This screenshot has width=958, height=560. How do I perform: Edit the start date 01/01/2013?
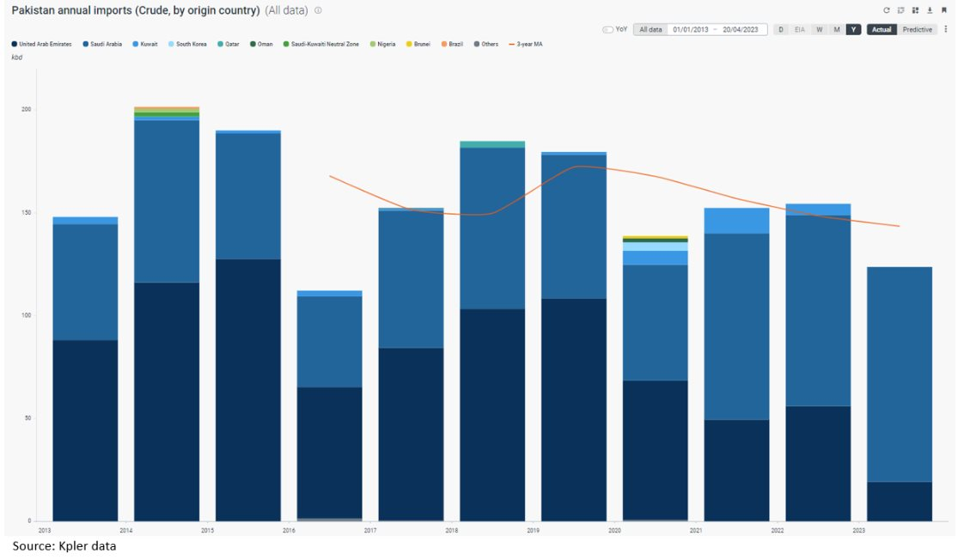click(691, 29)
